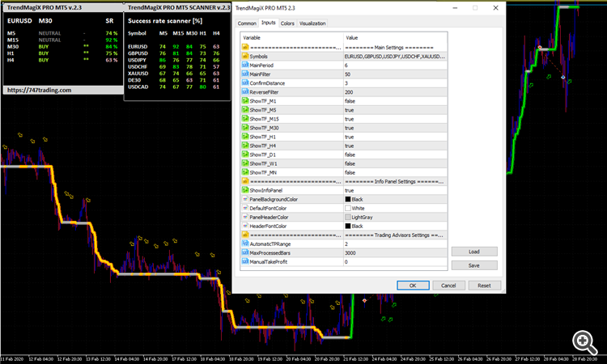Click the ShowTF_M30 boolean-type icon

[x=245, y=127]
